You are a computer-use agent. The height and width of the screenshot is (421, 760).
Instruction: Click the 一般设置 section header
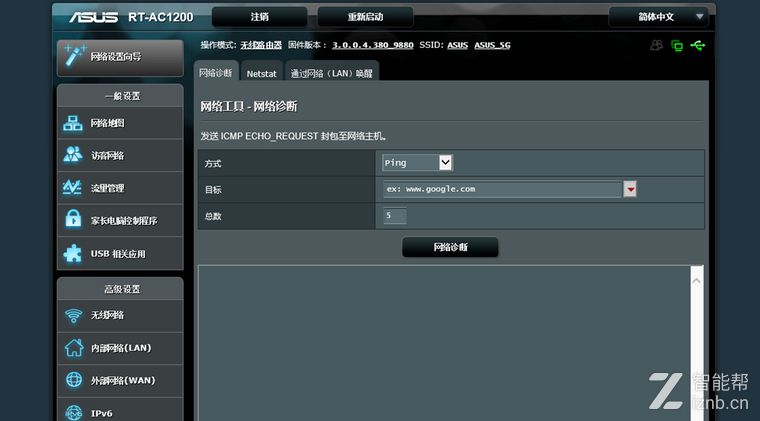122,96
